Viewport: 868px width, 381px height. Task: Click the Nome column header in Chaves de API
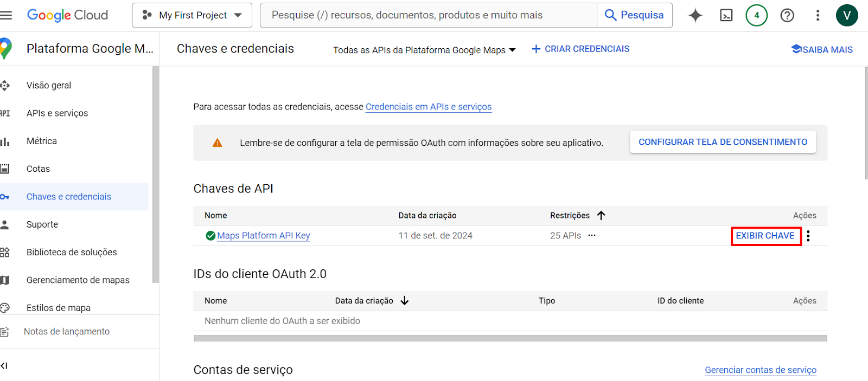(x=216, y=215)
